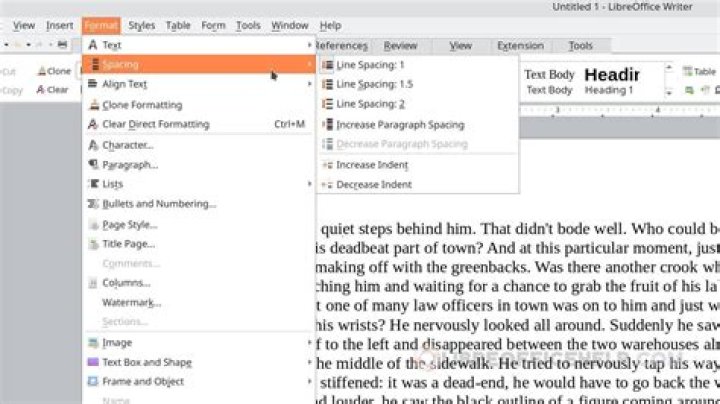The width and height of the screenshot is (720, 404).
Task: Click the Clear Direct Formatting icon in menu
Action: point(93,124)
